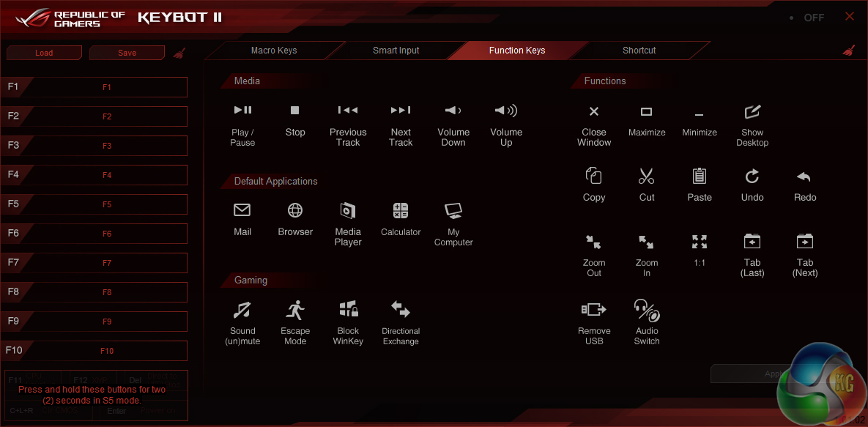Choose the F10 key assignment row
Image resolution: width=868 pixels, height=427 pixels.
coord(94,351)
